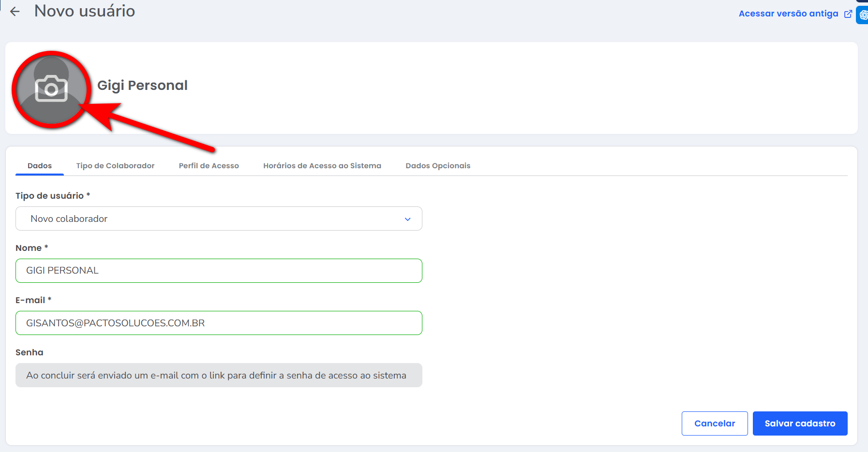Click the external link icon at top right
Screen dimensions: 868x452
(x=848, y=14)
